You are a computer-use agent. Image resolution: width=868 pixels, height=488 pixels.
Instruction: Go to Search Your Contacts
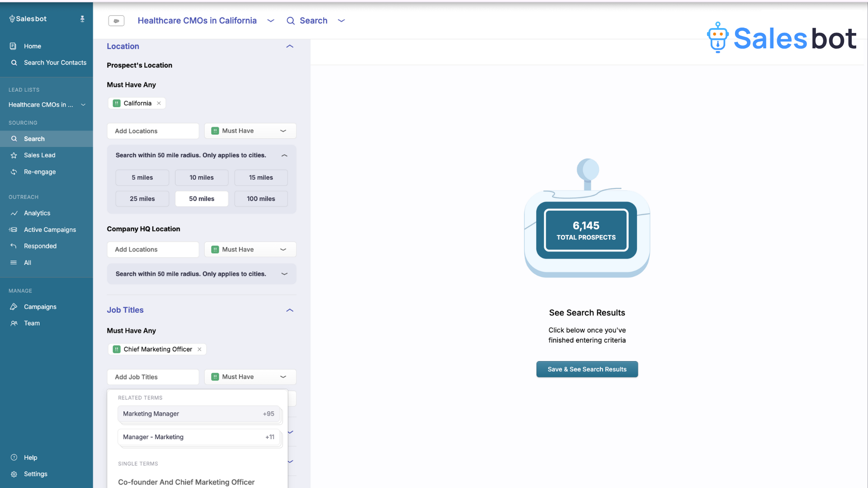55,63
